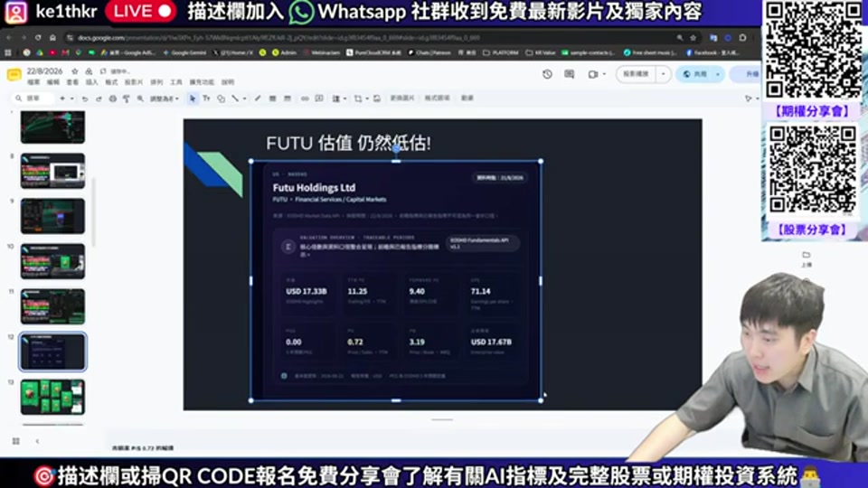Open the zoom level fit dropdown
Screen dimensions: 868x488
[x=165, y=99]
